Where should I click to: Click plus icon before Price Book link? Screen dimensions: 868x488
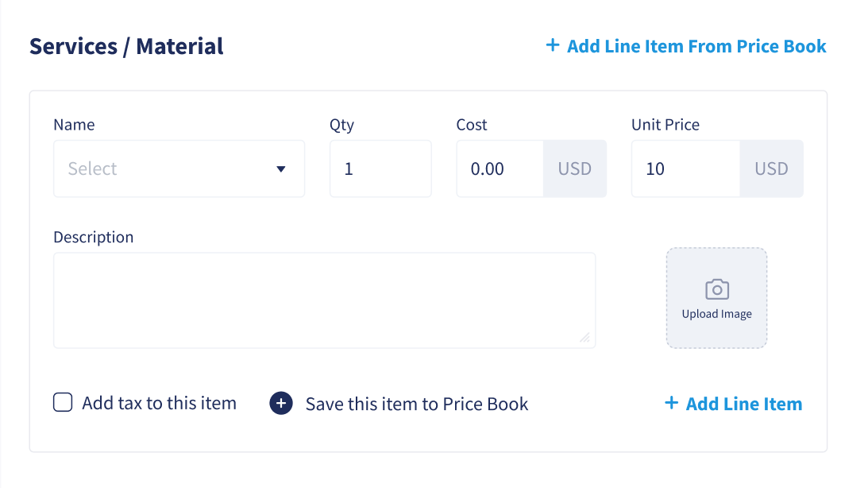[553, 45]
